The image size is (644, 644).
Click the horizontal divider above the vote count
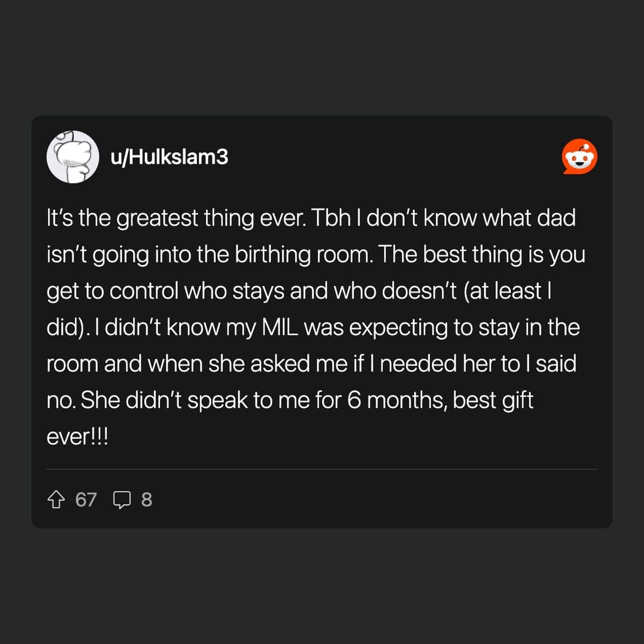pyautogui.click(x=322, y=470)
